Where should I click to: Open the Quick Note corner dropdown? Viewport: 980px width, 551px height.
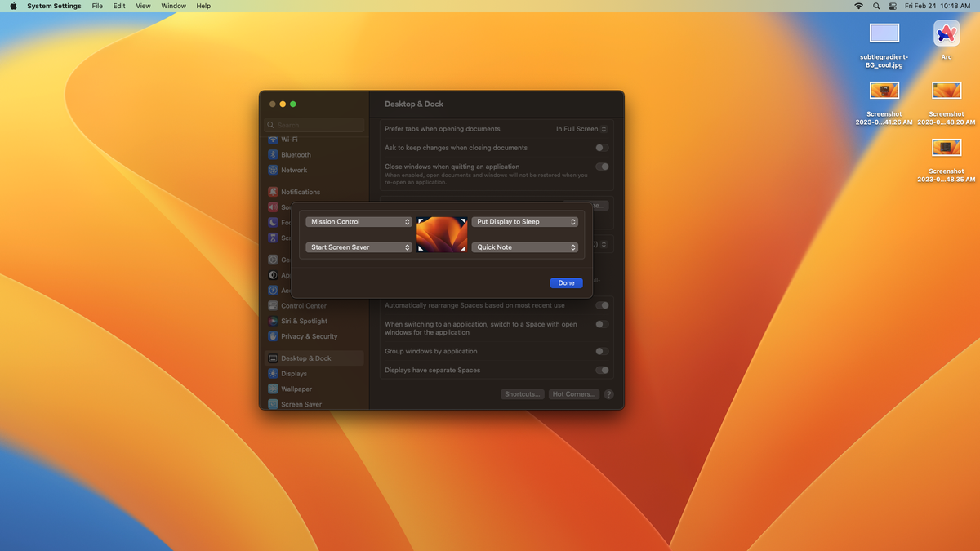(x=525, y=247)
